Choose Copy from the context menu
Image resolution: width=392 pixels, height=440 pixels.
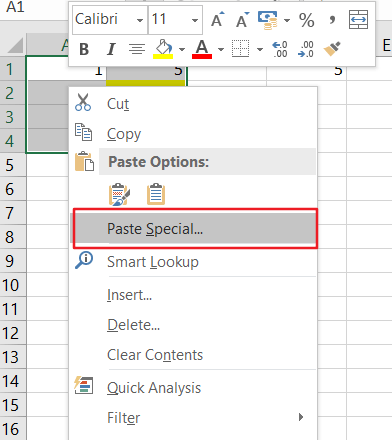pos(193,133)
